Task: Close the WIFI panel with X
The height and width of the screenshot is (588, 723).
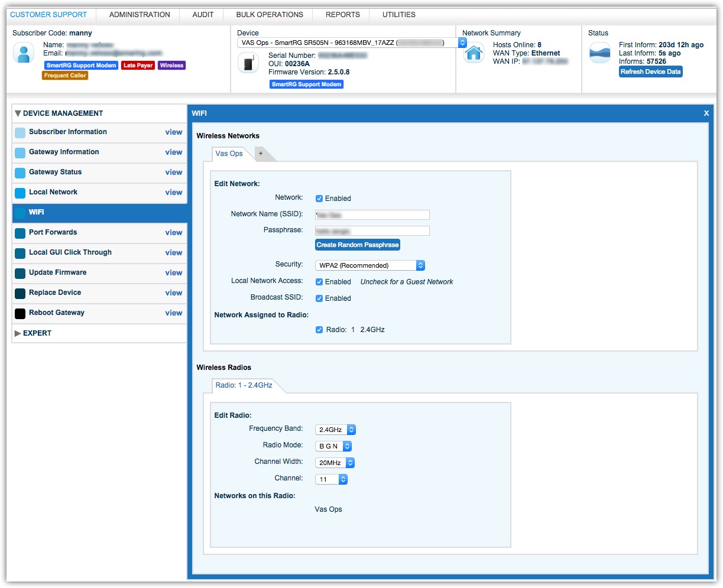Action: [x=706, y=113]
